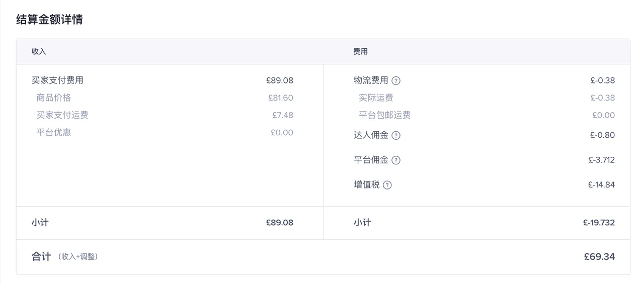Select the expenses subtotal £-19.732
Screen dimensions: 644x285
tap(599, 223)
